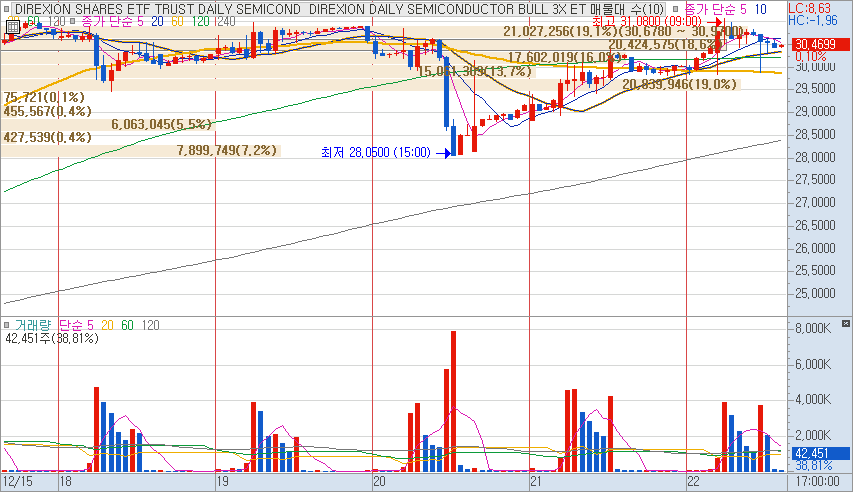Click the 26.5000 price axis label
853x492 pixels.
tap(815, 225)
